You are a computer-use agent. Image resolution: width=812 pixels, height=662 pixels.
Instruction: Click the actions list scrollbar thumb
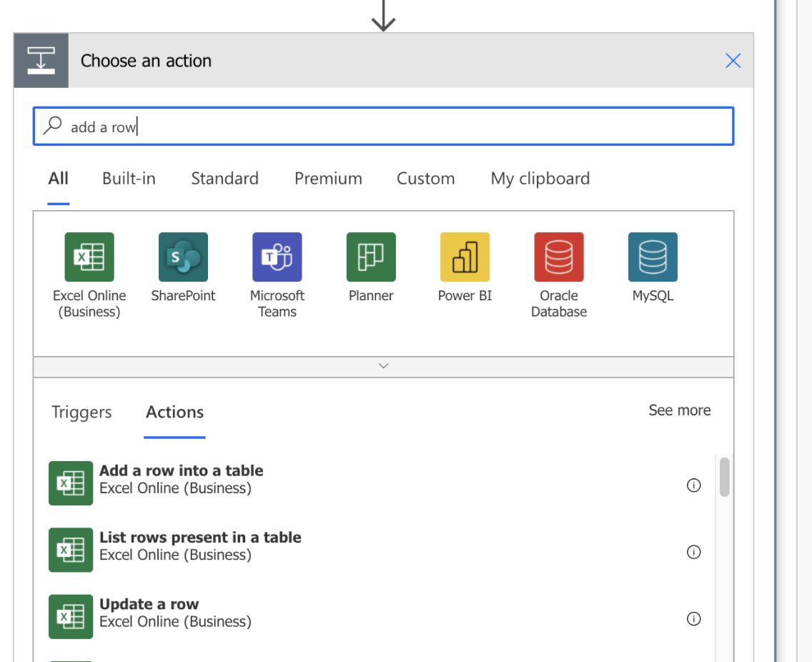click(x=725, y=477)
